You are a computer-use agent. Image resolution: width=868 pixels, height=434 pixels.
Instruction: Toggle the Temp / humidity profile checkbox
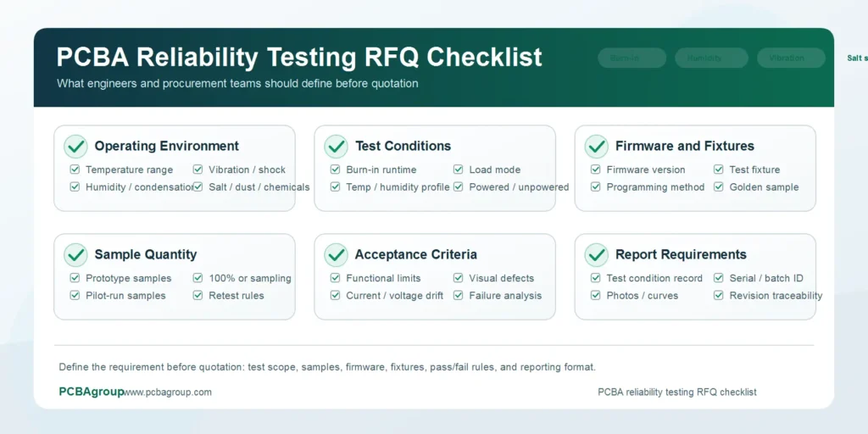335,187
